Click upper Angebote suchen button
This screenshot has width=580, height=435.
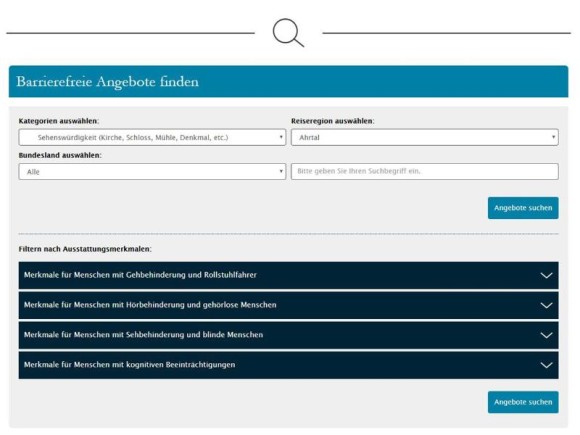(523, 208)
